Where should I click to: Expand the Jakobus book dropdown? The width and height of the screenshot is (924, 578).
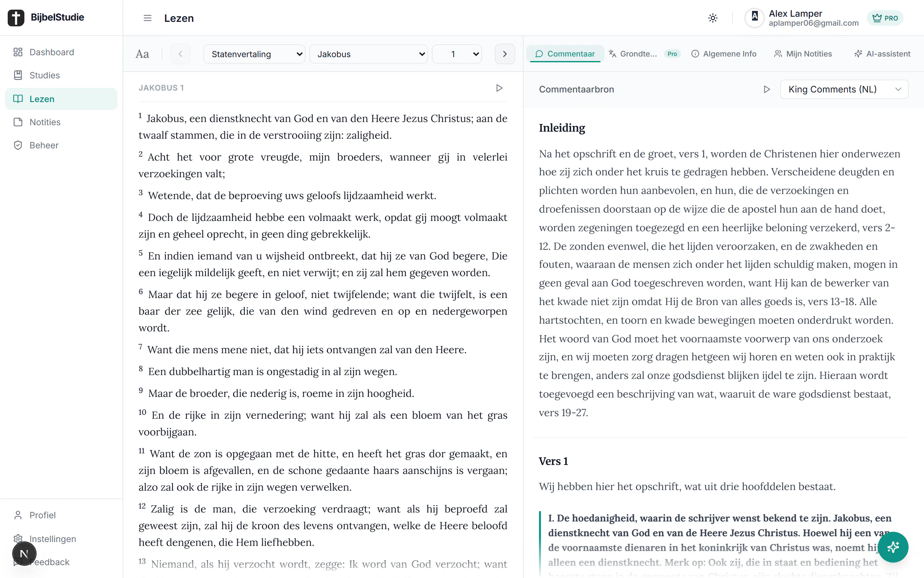click(368, 54)
